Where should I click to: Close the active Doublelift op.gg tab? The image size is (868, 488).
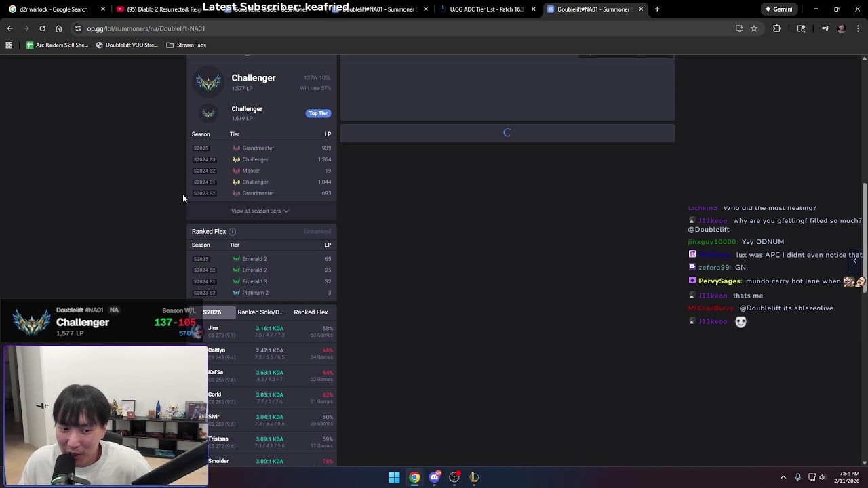[x=641, y=9]
